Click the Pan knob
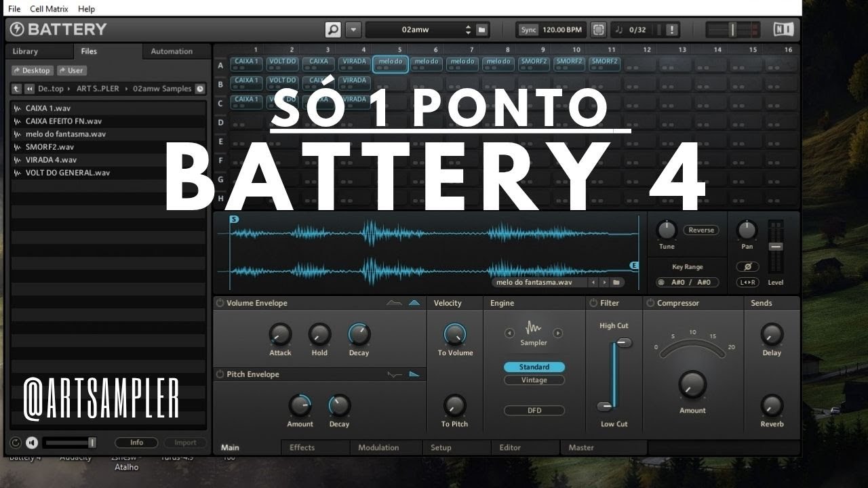The height and width of the screenshot is (488, 868). [747, 230]
